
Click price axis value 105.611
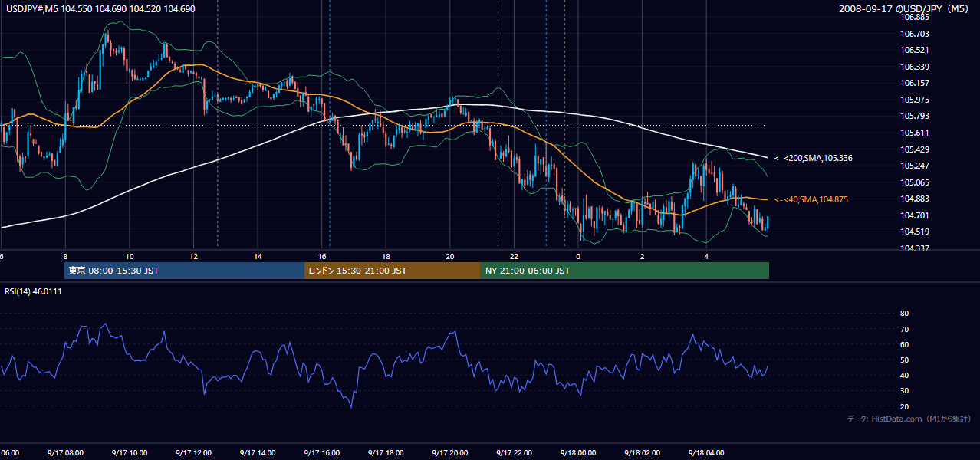[x=916, y=133]
